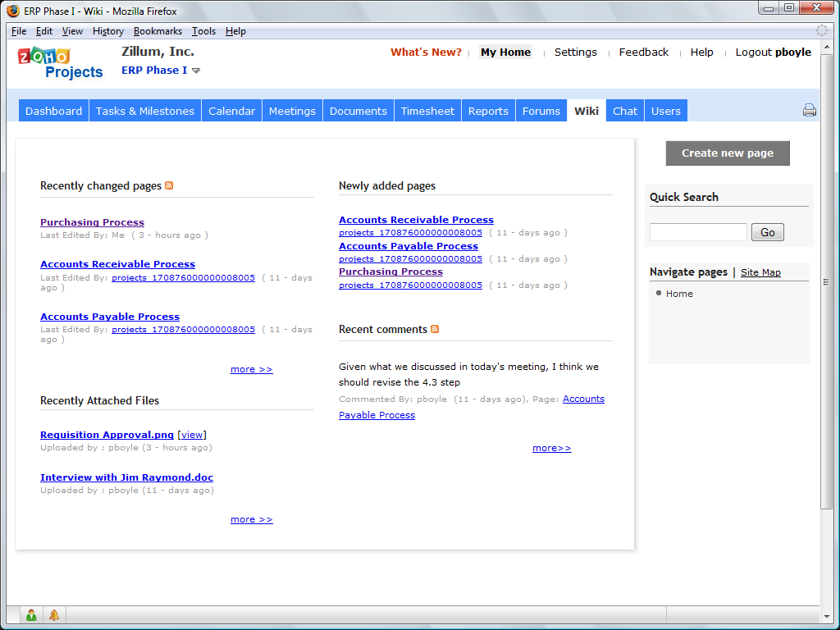Select Home in Navigate pages tree

click(x=679, y=294)
